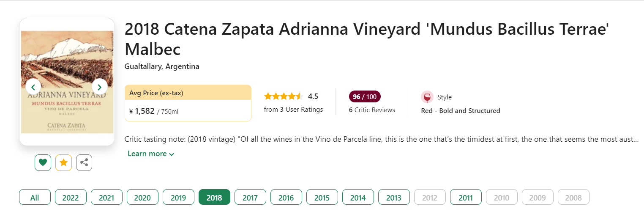Select the All vintages tab
The width and height of the screenshot is (644, 220).
click(x=35, y=197)
